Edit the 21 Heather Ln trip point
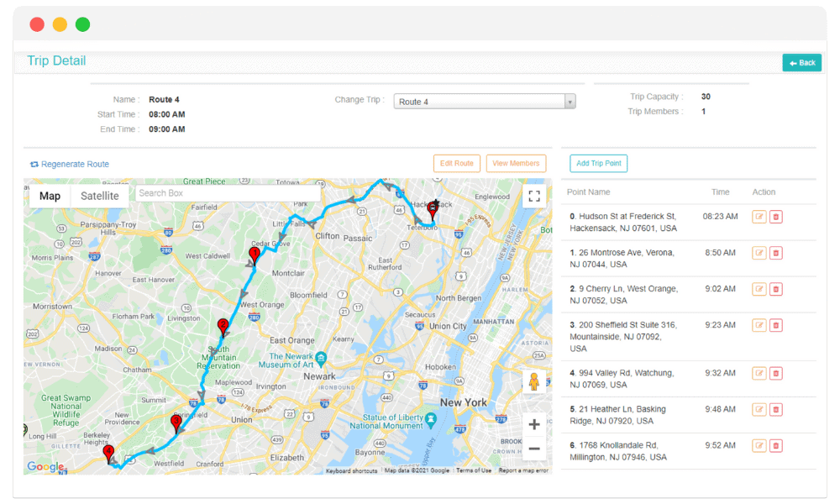This screenshot has width=840, height=504. [x=759, y=410]
